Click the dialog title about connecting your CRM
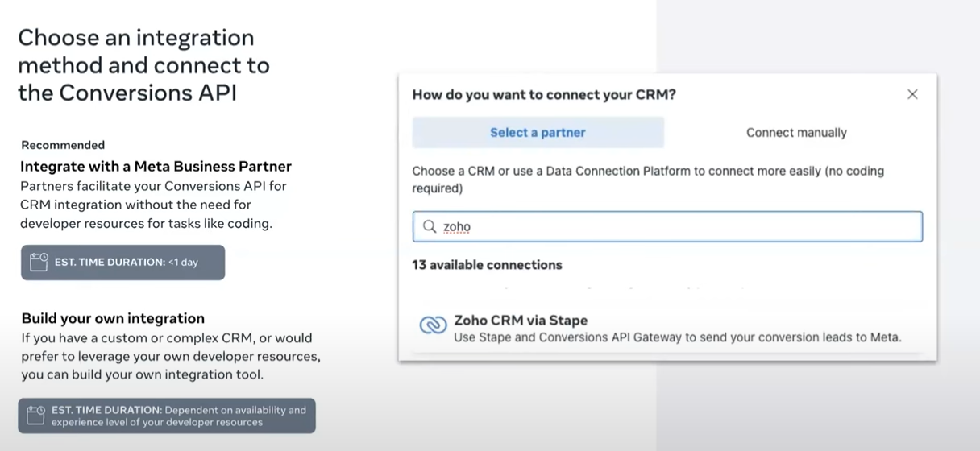Viewport: 980px width, 451px height. [544, 94]
